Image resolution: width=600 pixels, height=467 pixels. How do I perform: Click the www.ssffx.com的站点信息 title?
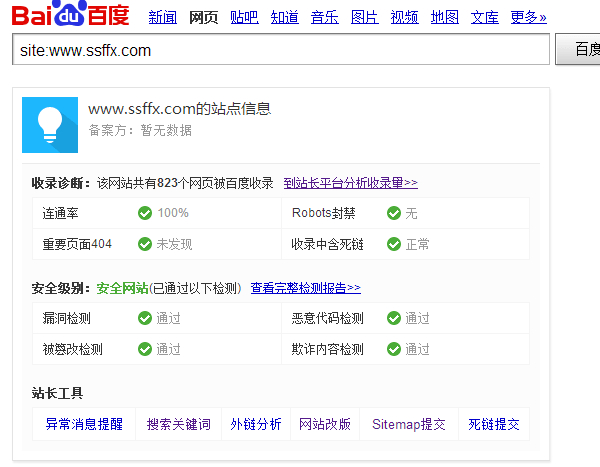click(x=179, y=109)
